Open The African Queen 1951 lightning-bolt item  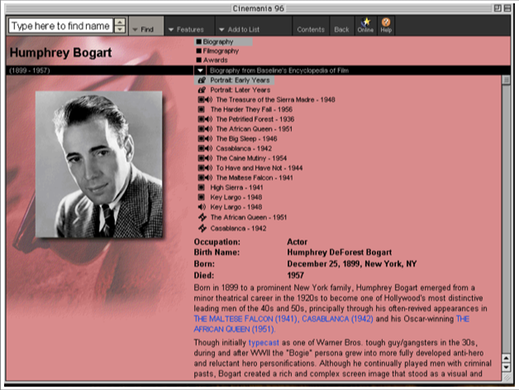(202, 217)
